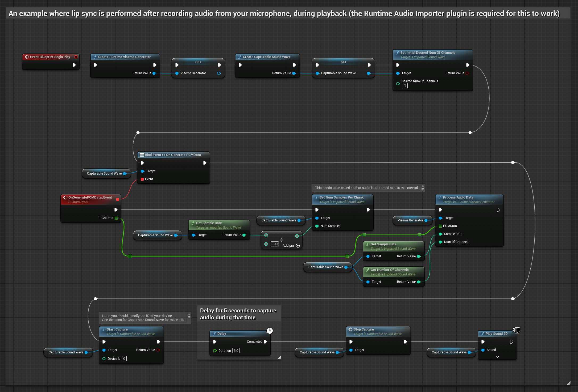Screen dimensions: 578x392
Task: Click the resize handle of the main comment box
Action: click(569, 383)
